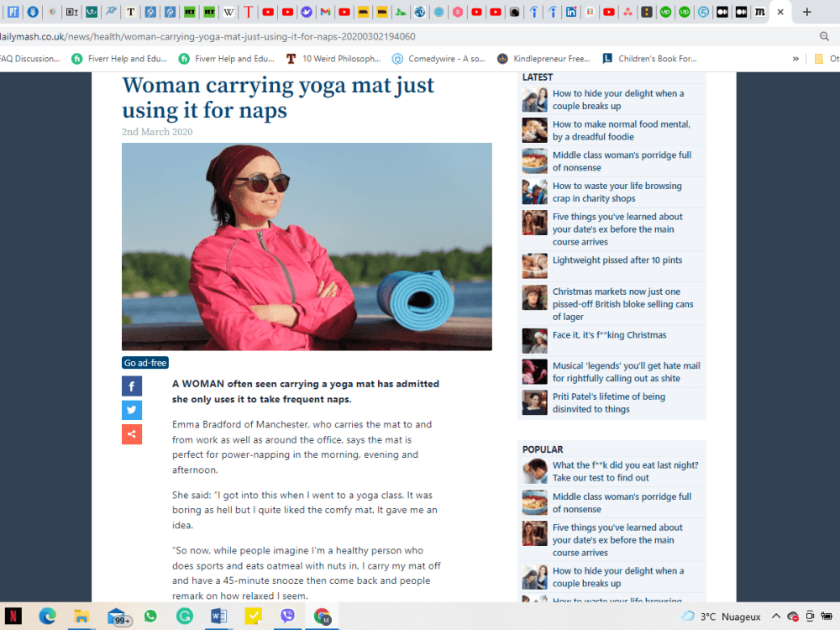This screenshot has height=630, width=840.
Task: Open WhatsApp from the taskbar
Action: tap(150, 616)
